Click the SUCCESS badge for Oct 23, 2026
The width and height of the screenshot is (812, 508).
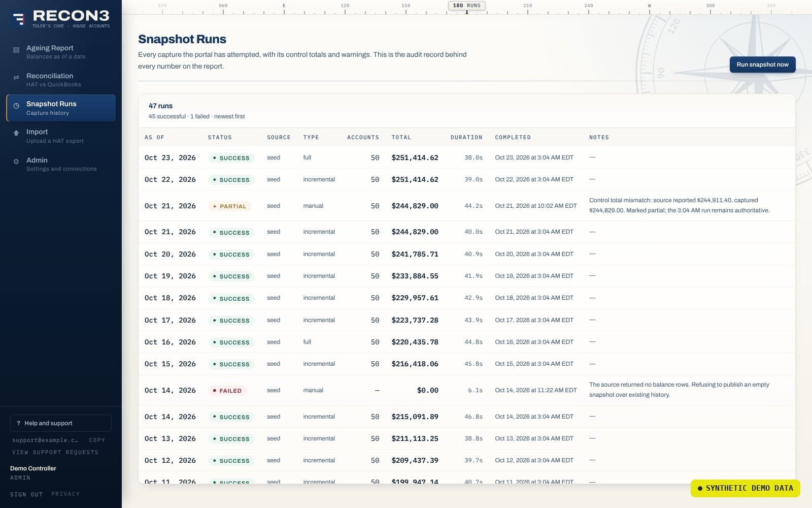click(231, 158)
